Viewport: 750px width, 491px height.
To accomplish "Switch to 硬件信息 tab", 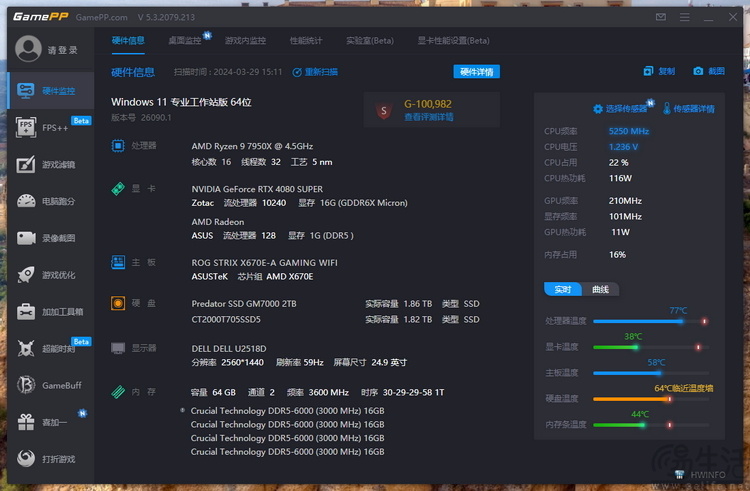I will 128,41.
